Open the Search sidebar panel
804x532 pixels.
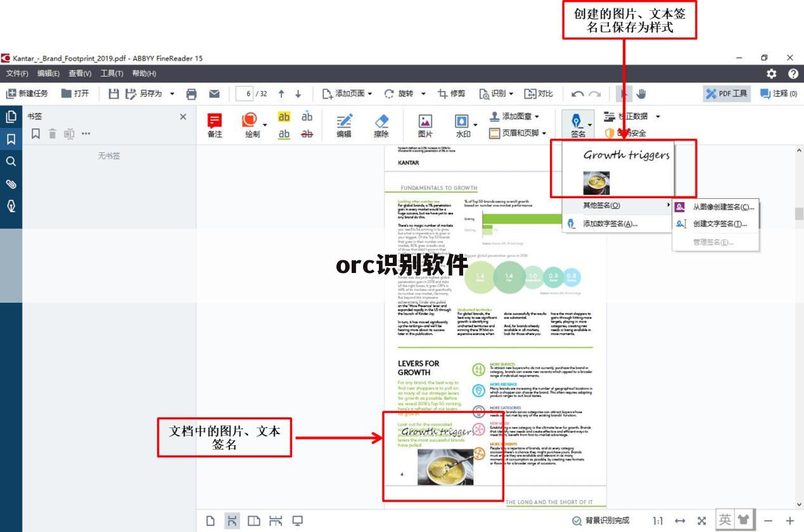pos(11,161)
